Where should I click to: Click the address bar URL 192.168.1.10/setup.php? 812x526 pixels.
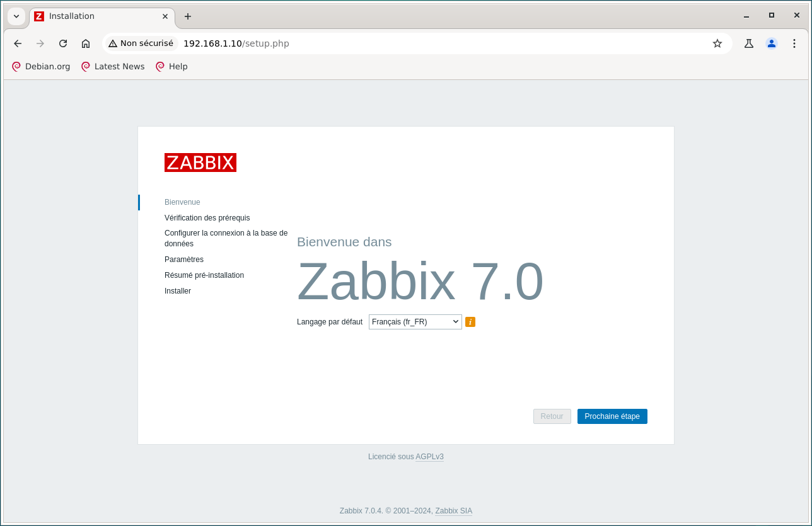[236, 43]
